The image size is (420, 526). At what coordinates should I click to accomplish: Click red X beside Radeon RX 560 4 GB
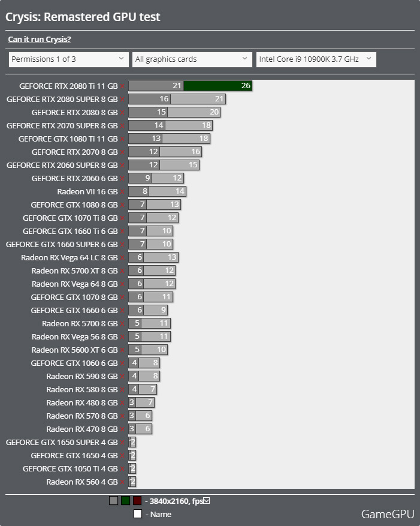(122, 482)
